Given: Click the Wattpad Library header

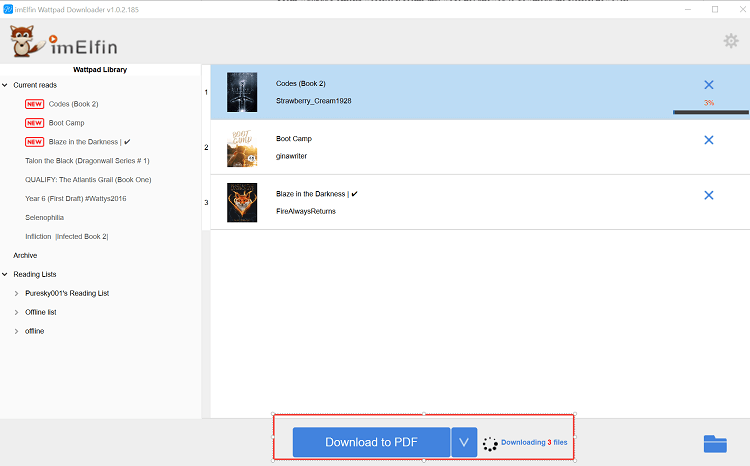Looking at the screenshot, I should (100, 69).
